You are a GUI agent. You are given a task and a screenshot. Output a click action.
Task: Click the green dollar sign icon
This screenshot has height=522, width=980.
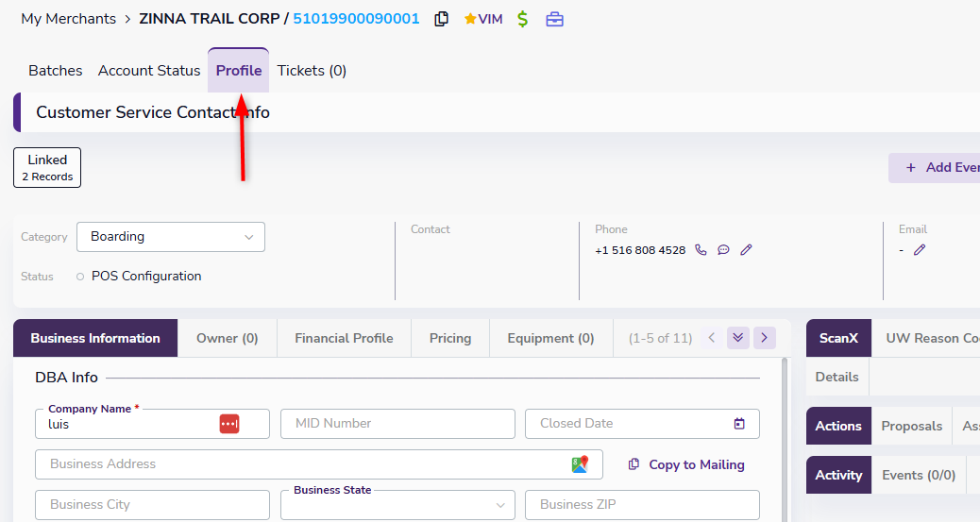(523, 19)
